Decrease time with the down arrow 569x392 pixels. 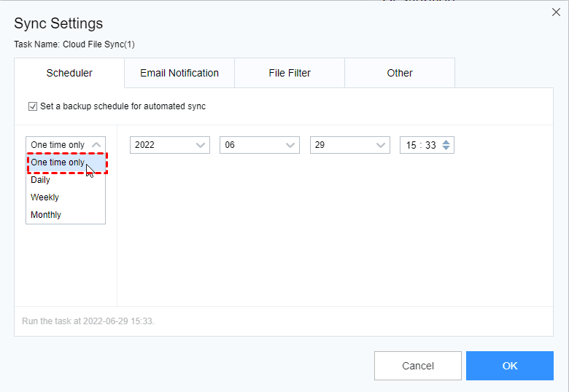[x=446, y=148]
